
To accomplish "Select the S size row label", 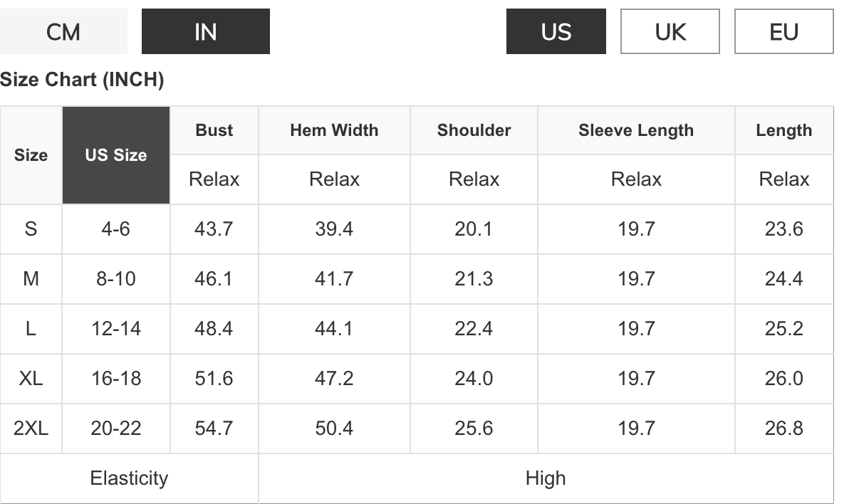I will (x=31, y=229).
